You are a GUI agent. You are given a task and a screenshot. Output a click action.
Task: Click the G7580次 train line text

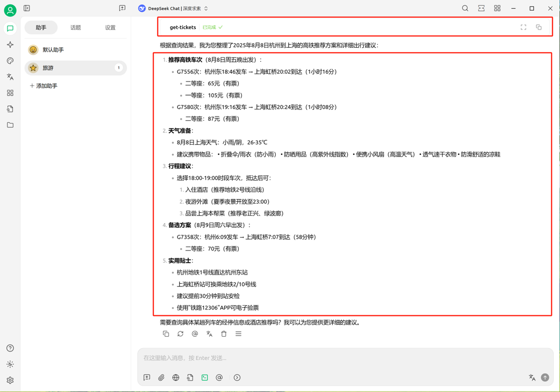(x=257, y=107)
